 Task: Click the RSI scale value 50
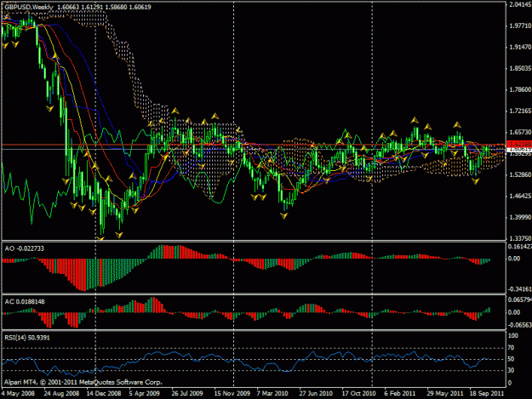pos(512,359)
